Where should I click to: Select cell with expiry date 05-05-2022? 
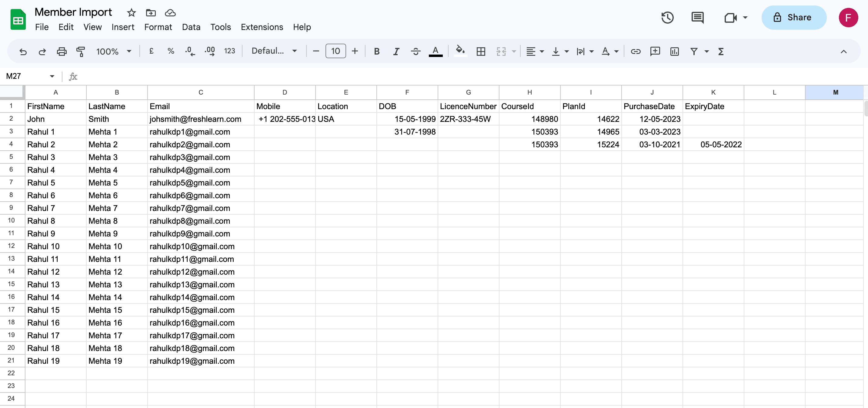click(x=713, y=145)
